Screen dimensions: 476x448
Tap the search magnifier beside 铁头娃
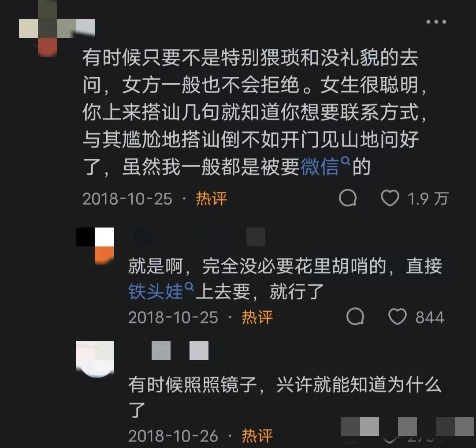[x=189, y=286]
